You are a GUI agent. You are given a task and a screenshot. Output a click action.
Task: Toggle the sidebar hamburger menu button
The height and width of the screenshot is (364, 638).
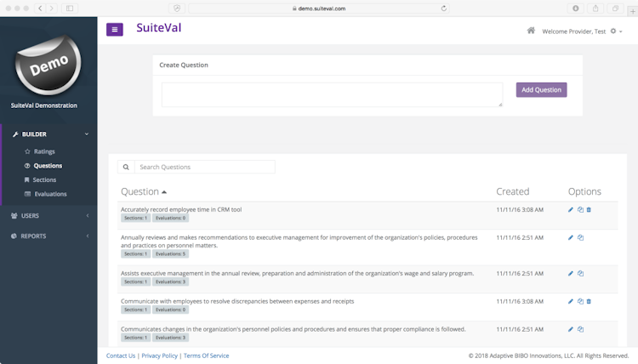(x=115, y=29)
